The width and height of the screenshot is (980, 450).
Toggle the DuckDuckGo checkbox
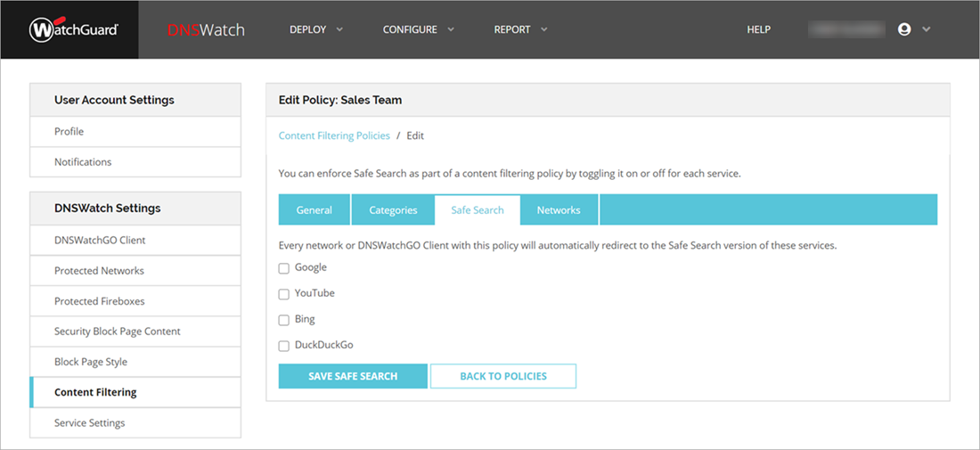[x=284, y=346]
